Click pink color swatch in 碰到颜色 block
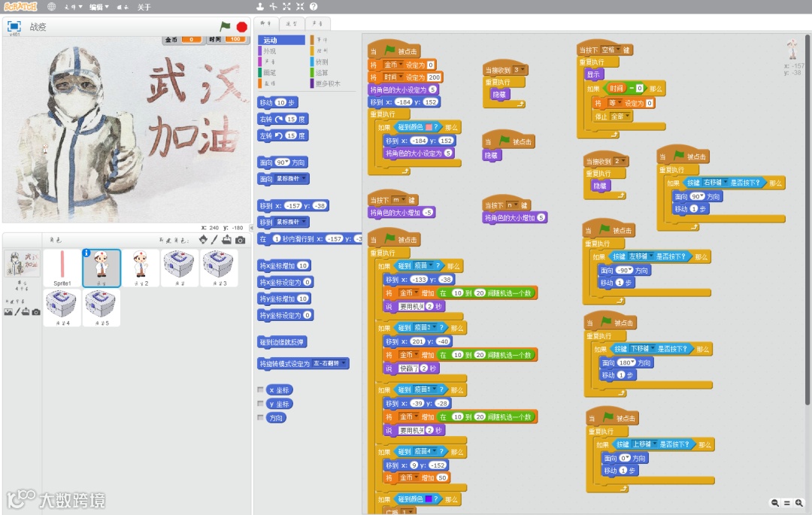812x515 pixels. coord(429,127)
